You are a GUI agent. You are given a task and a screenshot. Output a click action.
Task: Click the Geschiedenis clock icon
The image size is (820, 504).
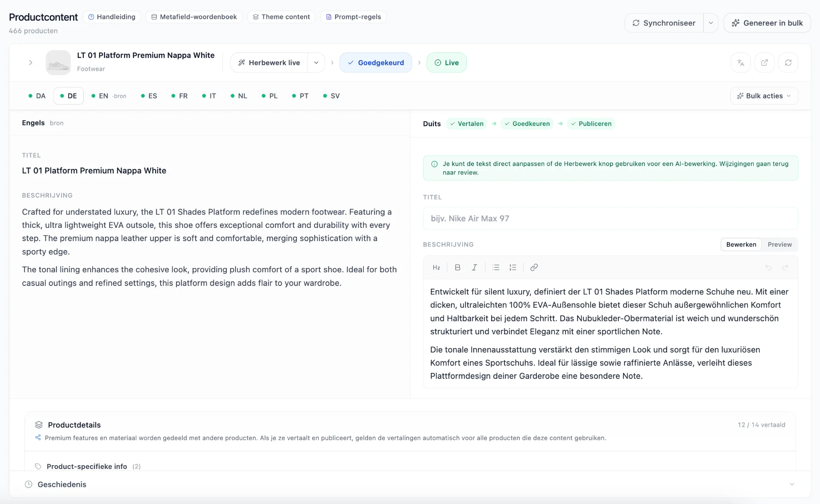point(29,484)
